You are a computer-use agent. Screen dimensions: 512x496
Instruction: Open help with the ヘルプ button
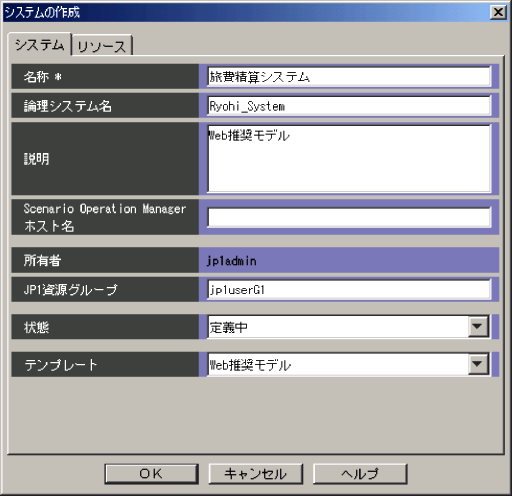(x=360, y=473)
